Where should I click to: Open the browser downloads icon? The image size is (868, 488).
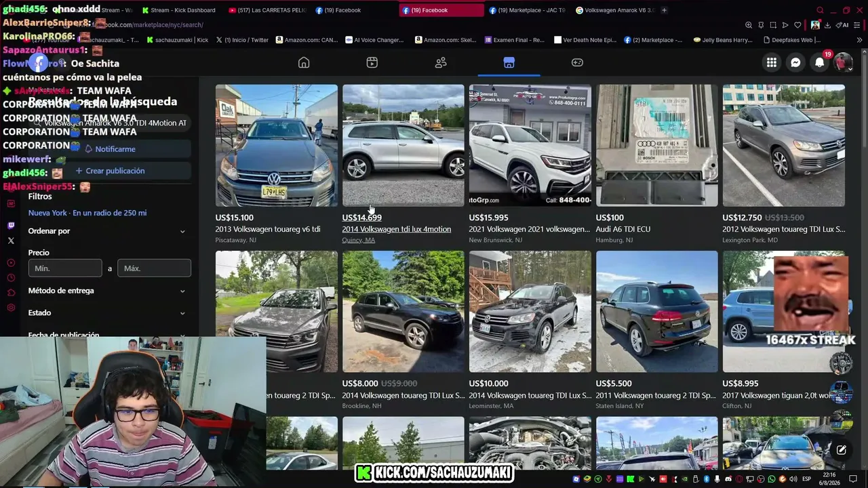coord(828,25)
